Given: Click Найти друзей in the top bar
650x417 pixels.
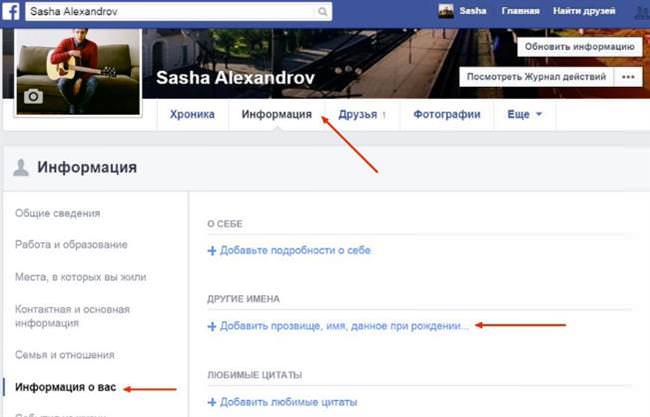Looking at the screenshot, I should pyautogui.click(x=584, y=11).
